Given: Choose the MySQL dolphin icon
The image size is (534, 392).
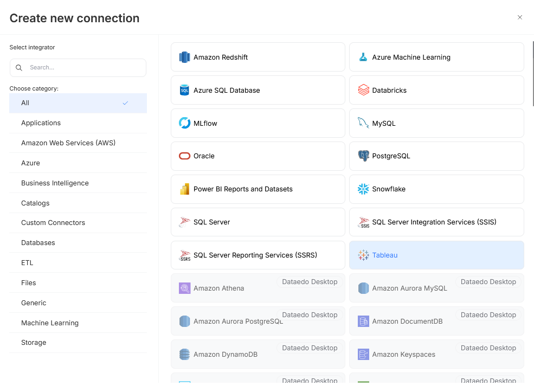Looking at the screenshot, I should click(x=363, y=123).
